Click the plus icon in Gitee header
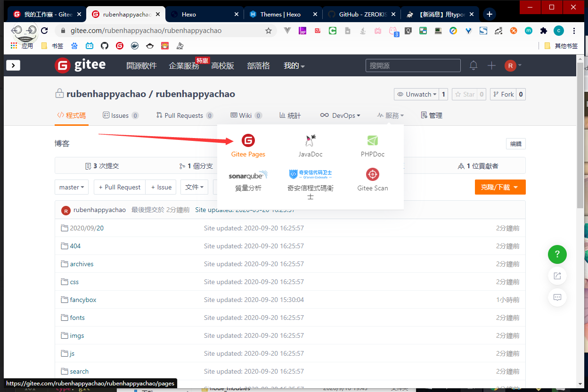Image resolution: width=588 pixels, height=392 pixels. 491,65
